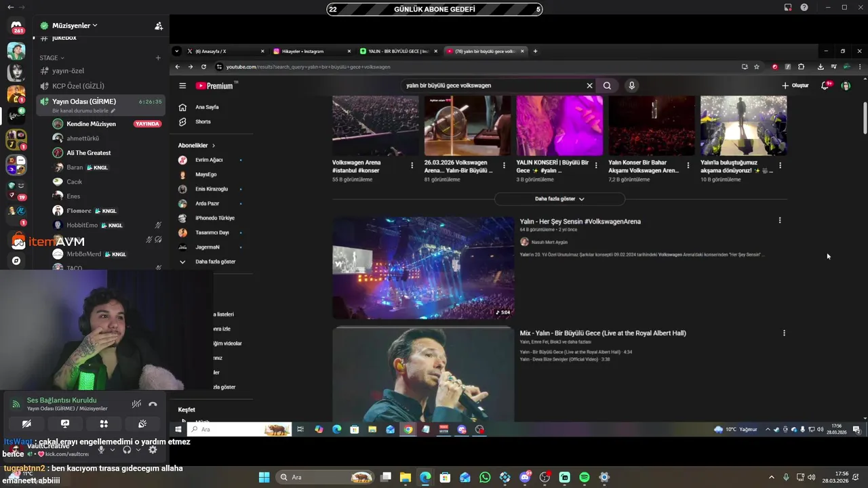Bookmark this page with the star
The image size is (868, 488).
(757, 67)
